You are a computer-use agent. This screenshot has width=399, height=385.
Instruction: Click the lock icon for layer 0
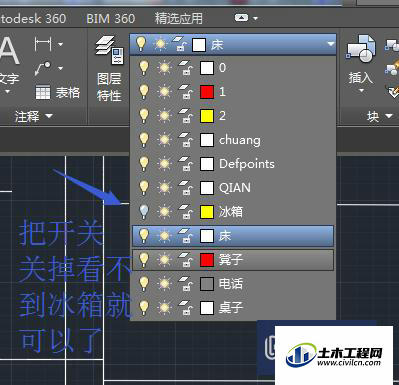185,68
